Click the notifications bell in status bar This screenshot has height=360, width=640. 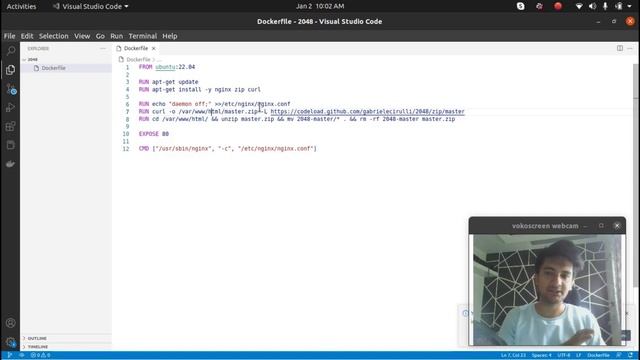tap(630, 355)
